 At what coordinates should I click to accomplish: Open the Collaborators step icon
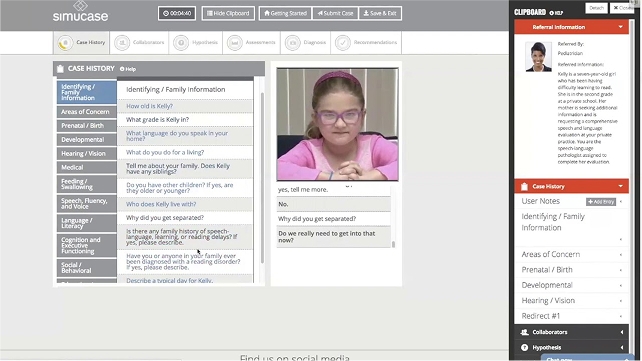(x=122, y=43)
